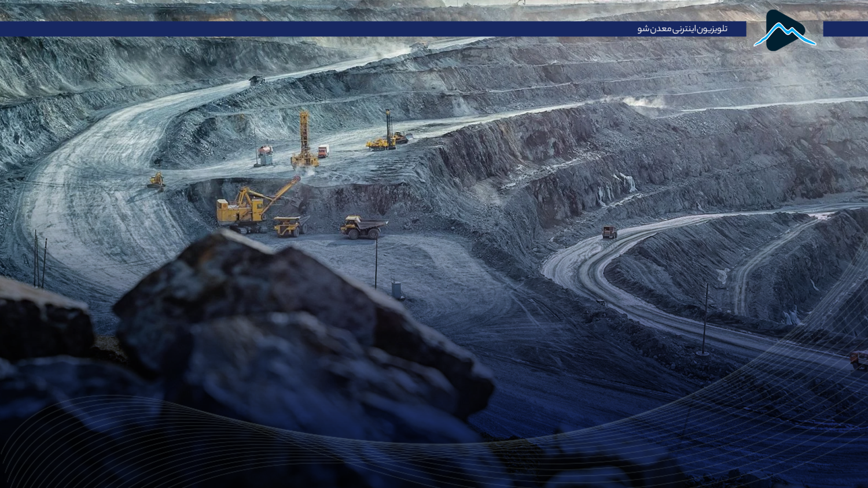Click the play-shaped mountain logo
The height and width of the screenshot is (488, 868).
[784, 31]
